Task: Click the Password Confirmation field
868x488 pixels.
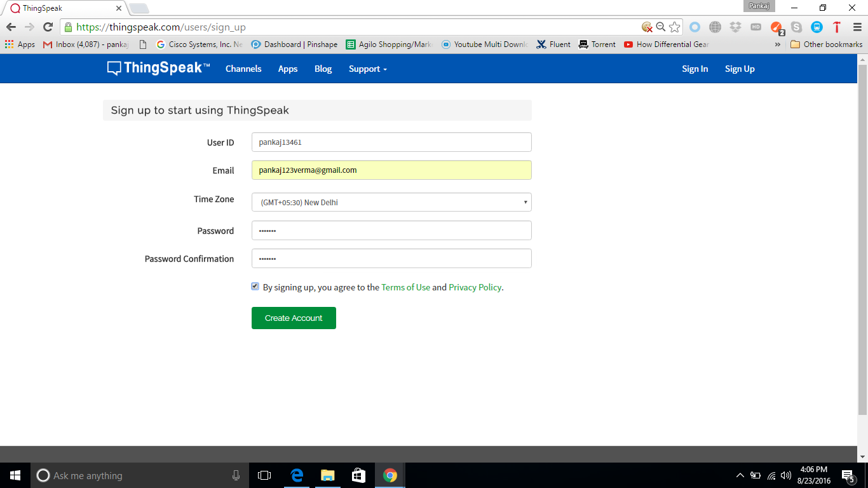Action: tap(391, 259)
